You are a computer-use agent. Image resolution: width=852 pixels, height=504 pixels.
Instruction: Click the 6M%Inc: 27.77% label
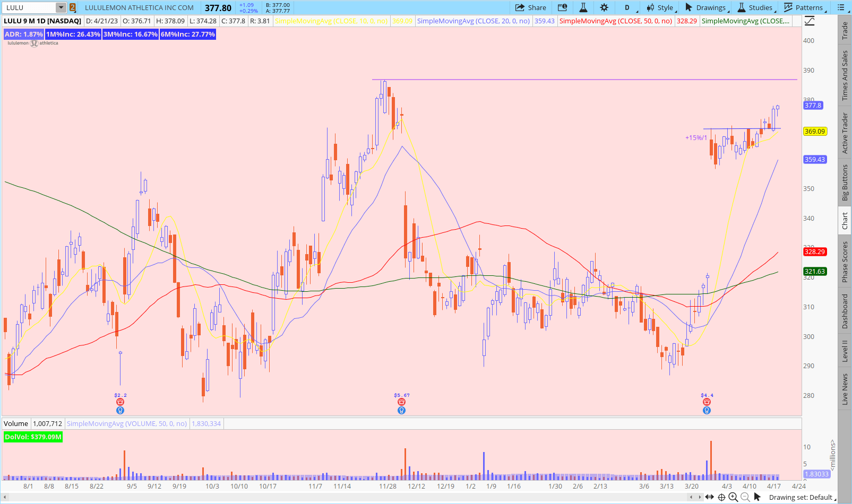click(188, 34)
